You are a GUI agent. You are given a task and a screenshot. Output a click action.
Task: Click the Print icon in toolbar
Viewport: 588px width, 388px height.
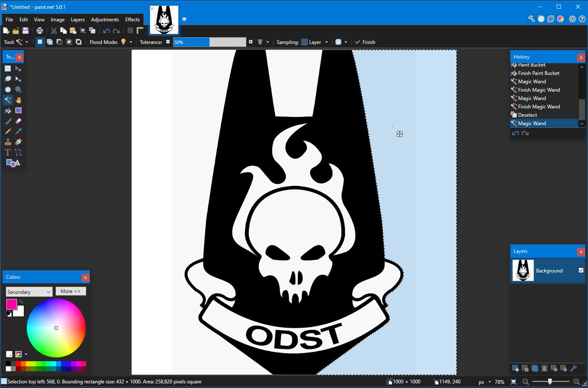tap(40, 31)
